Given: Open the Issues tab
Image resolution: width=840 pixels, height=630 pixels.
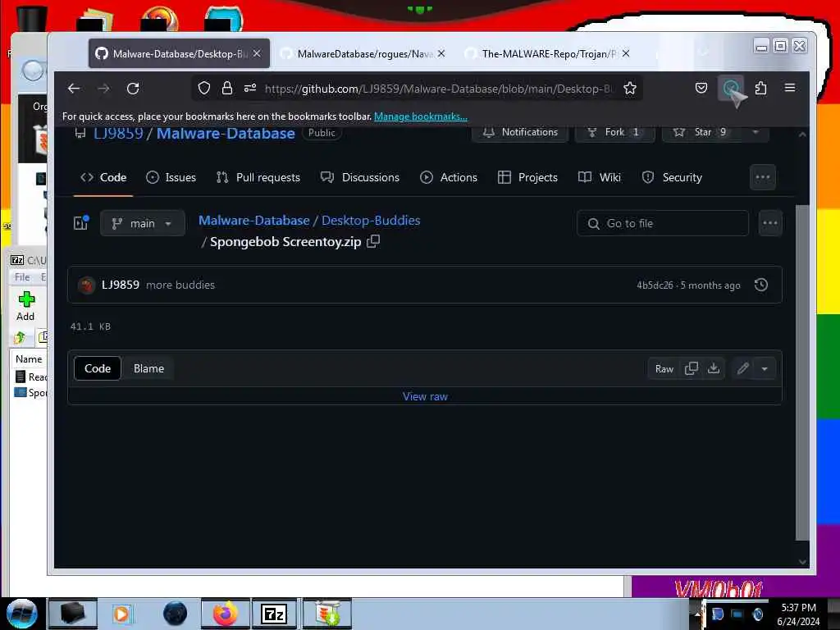Looking at the screenshot, I should coord(171,177).
